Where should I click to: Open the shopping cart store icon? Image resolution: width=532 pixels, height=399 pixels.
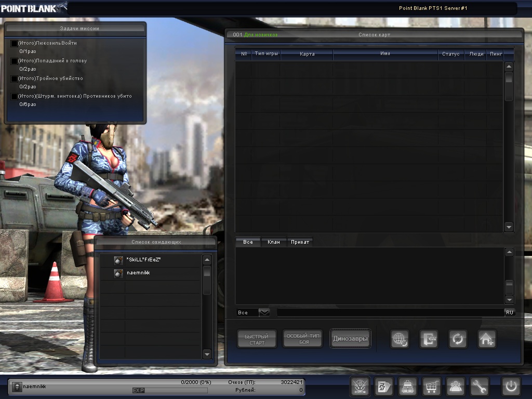[x=431, y=387]
